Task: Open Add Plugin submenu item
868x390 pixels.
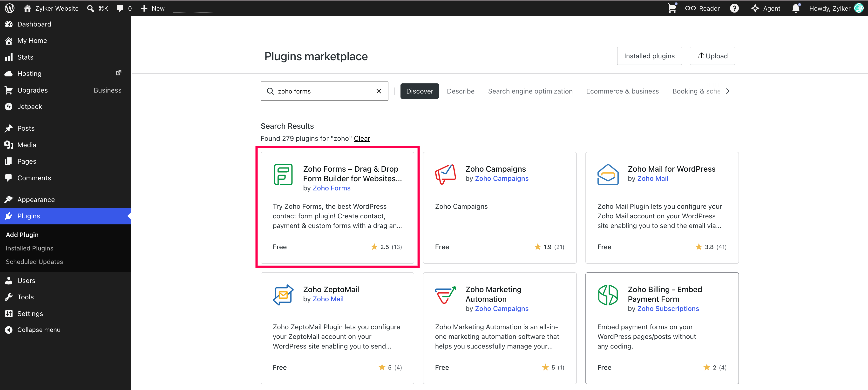Action: tap(22, 234)
